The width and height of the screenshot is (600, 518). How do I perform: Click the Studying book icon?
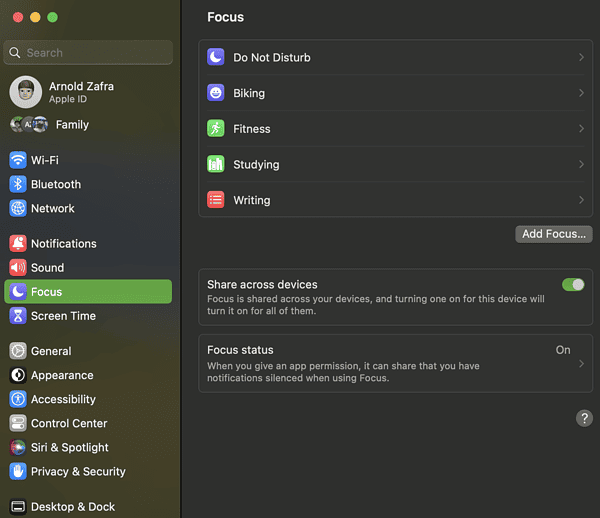pyautogui.click(x=216, y=164)
